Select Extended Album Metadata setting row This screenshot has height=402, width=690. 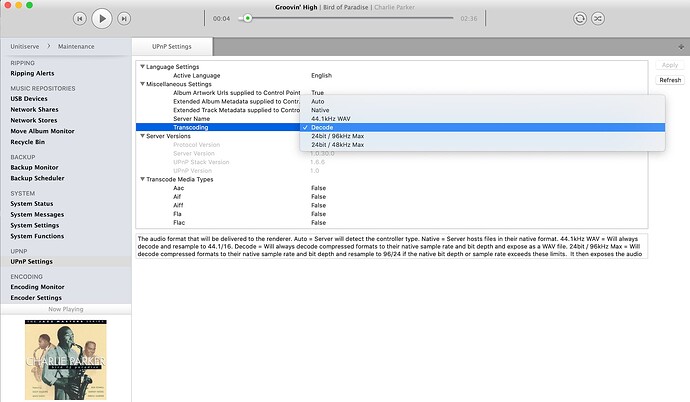(218, 101)
